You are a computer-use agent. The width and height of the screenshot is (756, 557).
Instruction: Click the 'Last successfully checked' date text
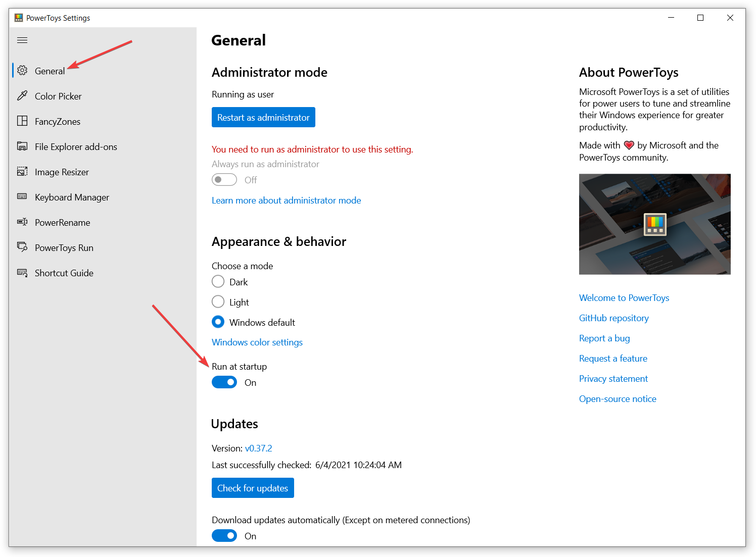click(307, 465)
